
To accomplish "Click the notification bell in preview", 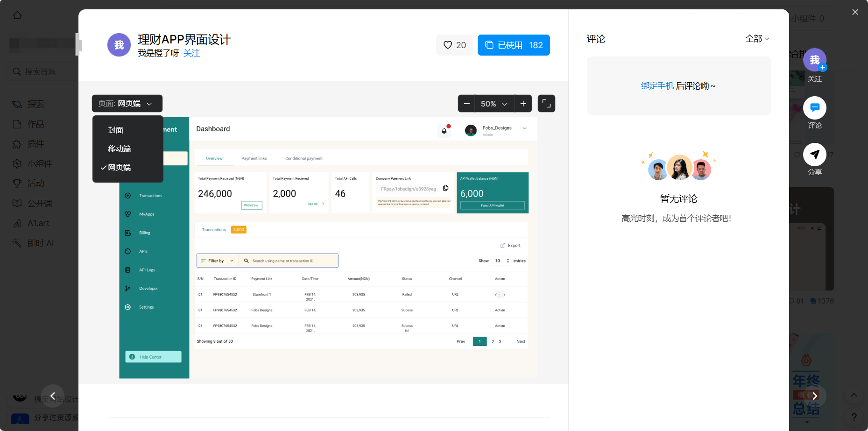I will [444, 131].
